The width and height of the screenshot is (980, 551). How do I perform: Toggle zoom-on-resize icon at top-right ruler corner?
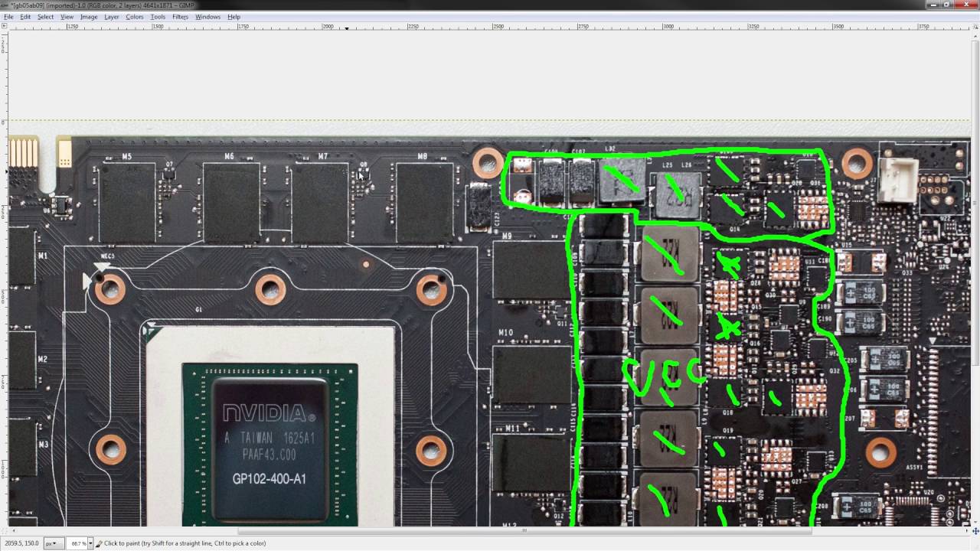(975, 26)
